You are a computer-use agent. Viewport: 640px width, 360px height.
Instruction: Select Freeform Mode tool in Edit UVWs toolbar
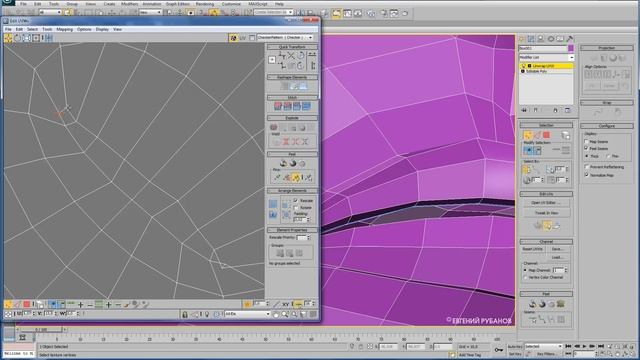click(x=36, y=38)
